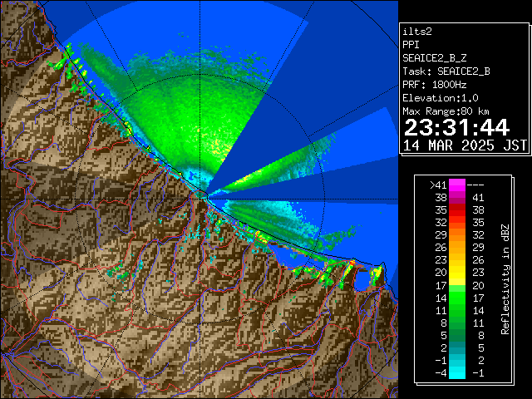Click the Max Range:80 km text
Screen dimensions: 532x399
[x=446, y=111]
